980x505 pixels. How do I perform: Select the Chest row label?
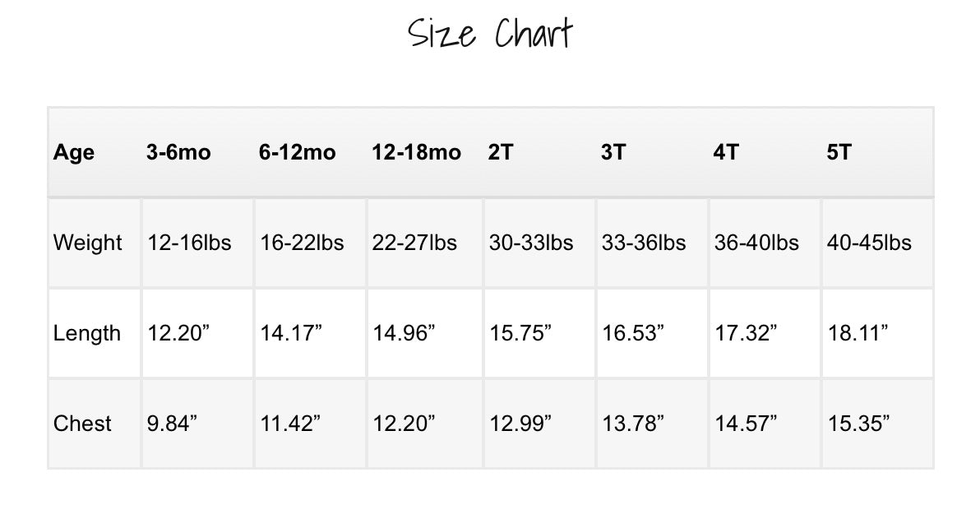(82, 424)
